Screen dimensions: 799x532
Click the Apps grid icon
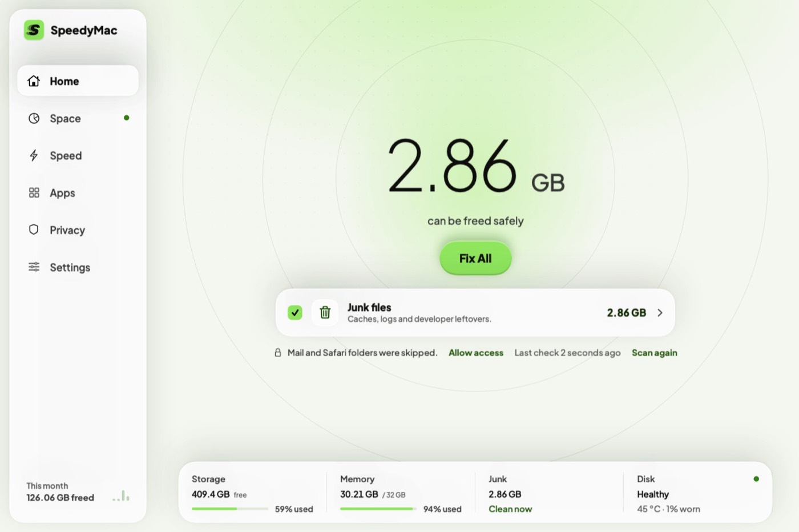(x=34, y=193)
